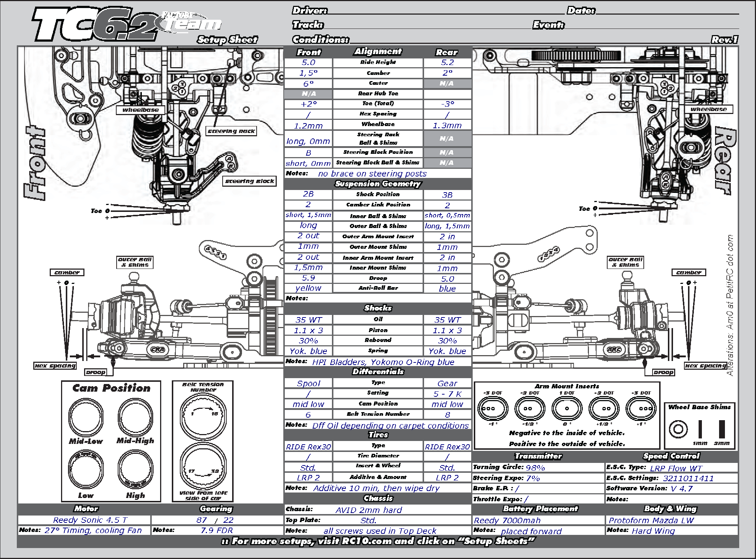The image size is (756, 559).
Task: Click the 'HPI Bladders, Yokomo O-Ring blue' note
Action: [383, 362]
